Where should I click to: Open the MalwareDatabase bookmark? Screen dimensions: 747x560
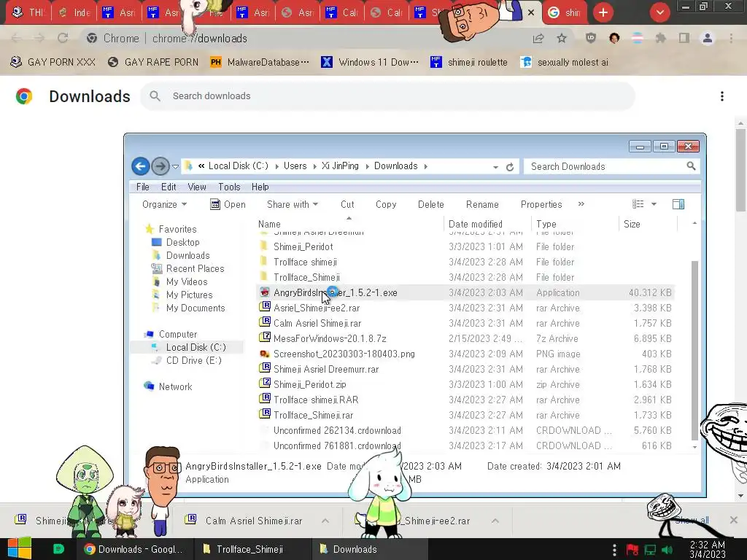coord(260,63)
